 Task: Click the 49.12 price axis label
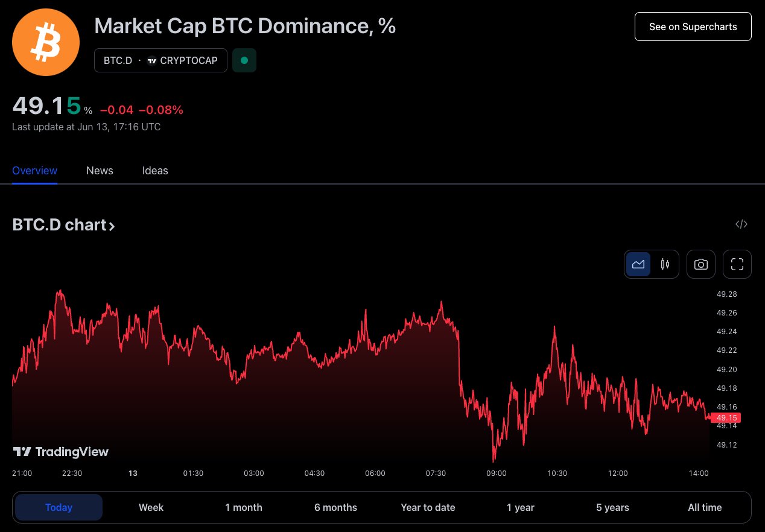pyautogui.click(x=726, y=445)
